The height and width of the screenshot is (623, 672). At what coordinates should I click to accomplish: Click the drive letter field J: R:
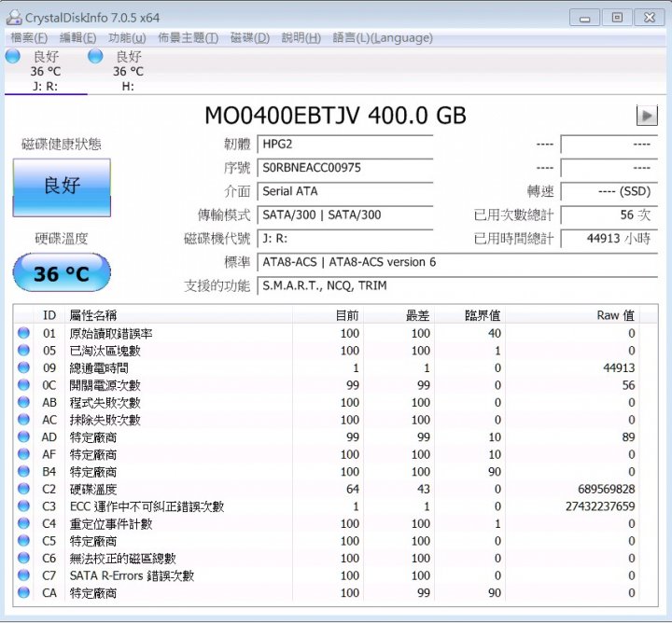(345, 239)
